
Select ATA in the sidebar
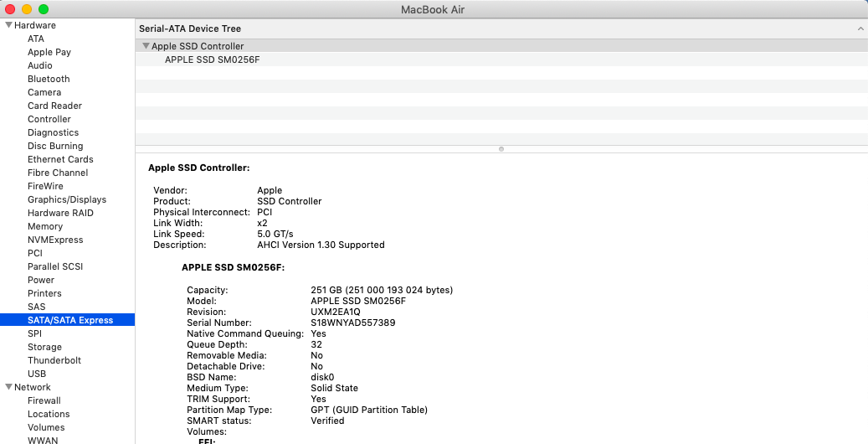click(36, 39)
